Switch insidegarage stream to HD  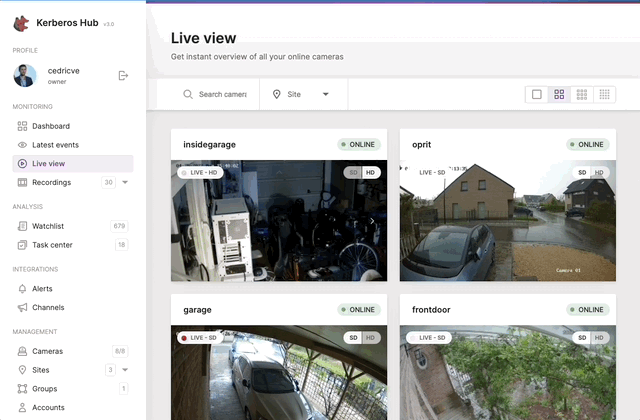371,173
